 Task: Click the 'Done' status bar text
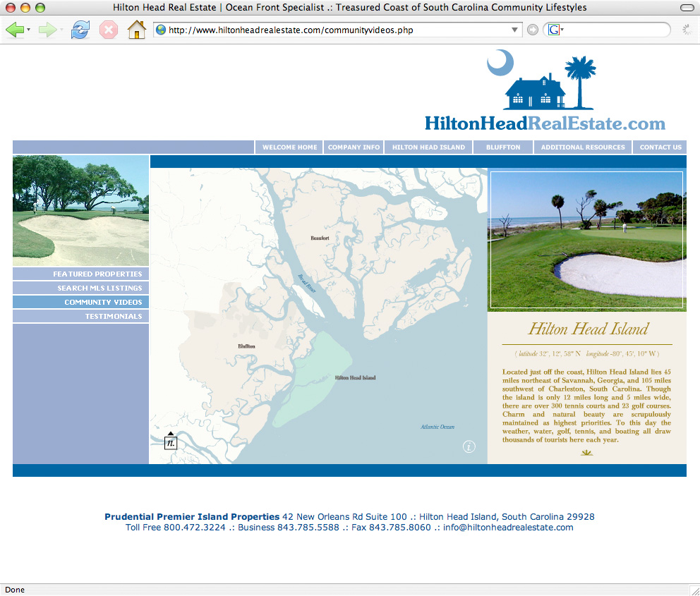[x=15, y=590]
